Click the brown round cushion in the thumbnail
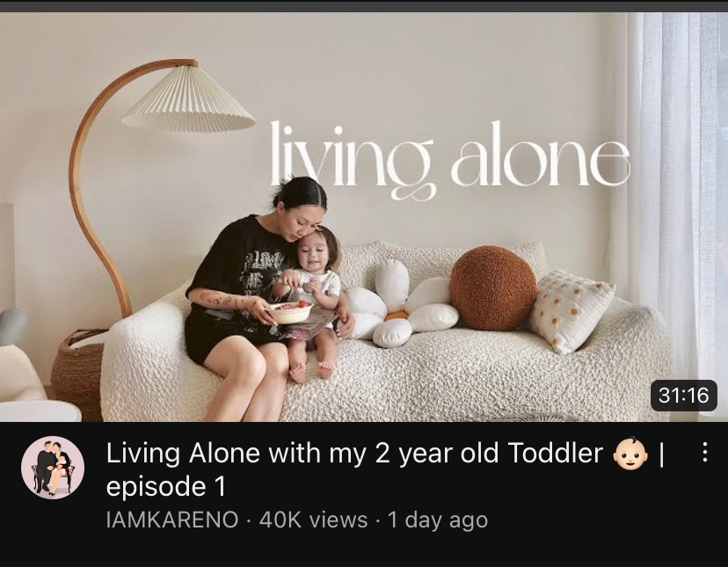This screenshot has height=567, width=728. click(493, 288)
